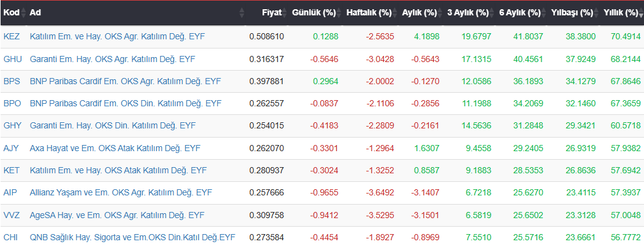Select GHY price 0.254015
The image size is (644, 247).
(x=267, y=125)
